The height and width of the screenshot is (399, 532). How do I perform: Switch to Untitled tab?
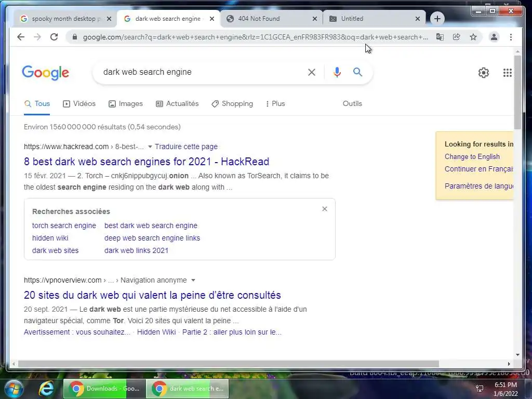[373, 19]
